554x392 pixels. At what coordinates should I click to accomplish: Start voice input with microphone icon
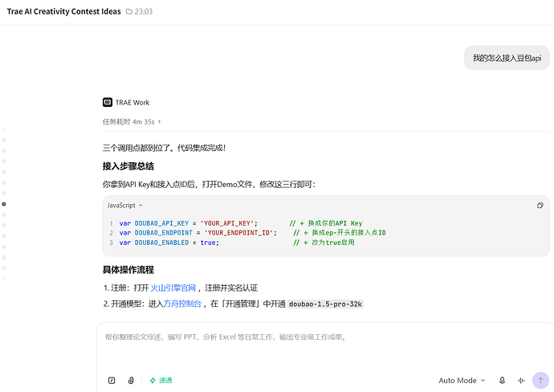502,380
